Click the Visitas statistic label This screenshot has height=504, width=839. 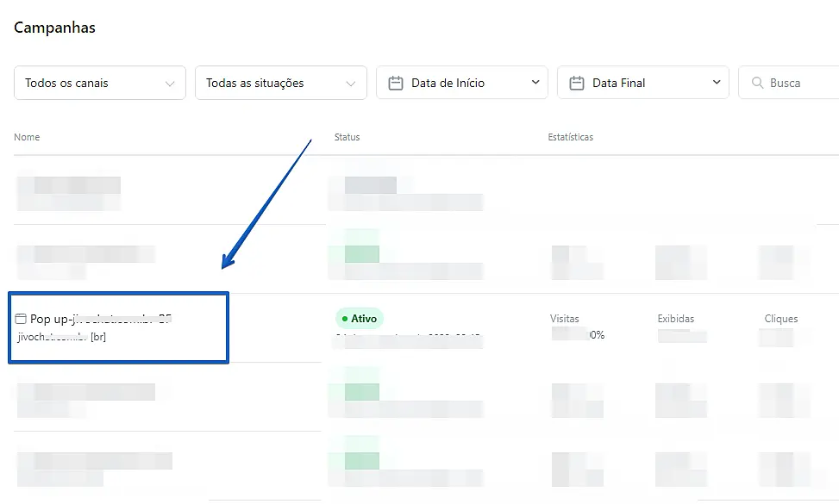click(564, 319)
